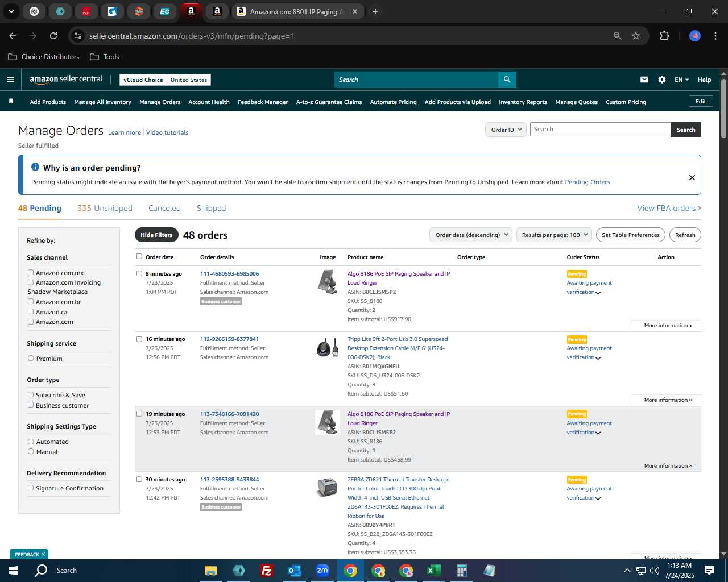The width and height of the screenshot is (728, 582).
Task: Open Outlook from the taskbar
Action: coord(294,571)
